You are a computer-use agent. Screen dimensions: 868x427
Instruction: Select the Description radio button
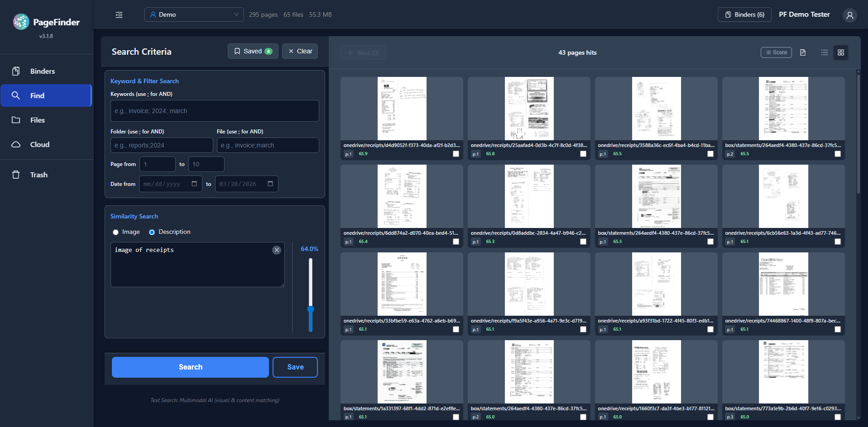click(152, 232)
